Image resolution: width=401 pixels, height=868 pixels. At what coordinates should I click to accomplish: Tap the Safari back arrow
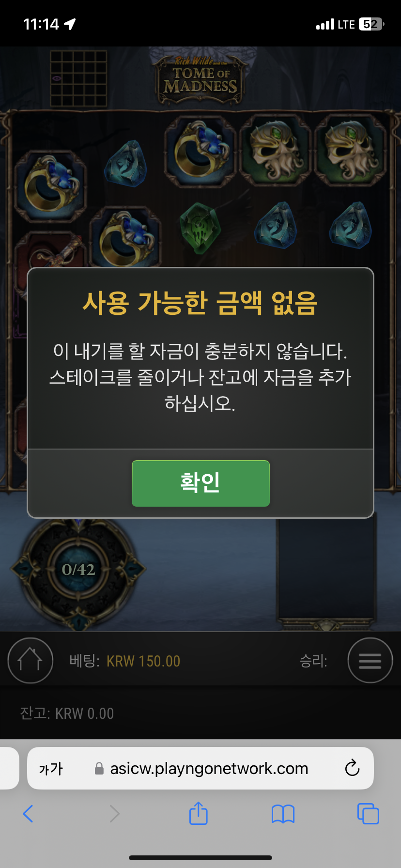coord(28,814)
